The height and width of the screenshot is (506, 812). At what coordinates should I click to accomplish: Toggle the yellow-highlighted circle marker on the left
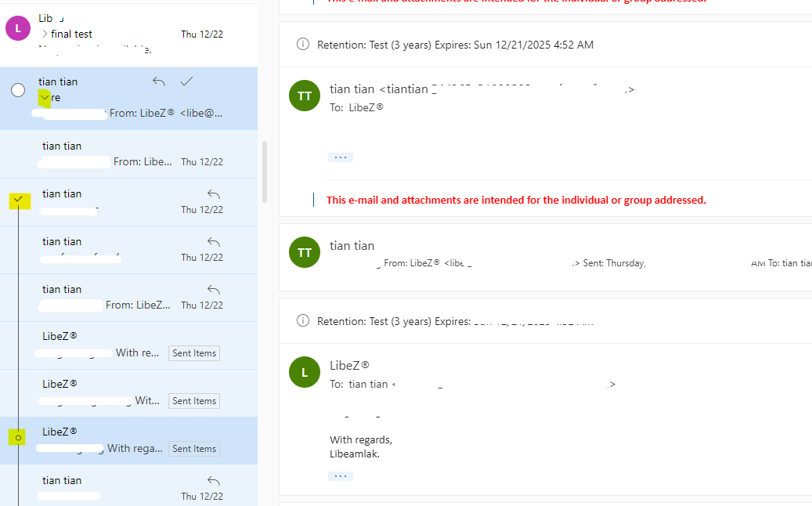pyautogui.click(x=17, y=437)
